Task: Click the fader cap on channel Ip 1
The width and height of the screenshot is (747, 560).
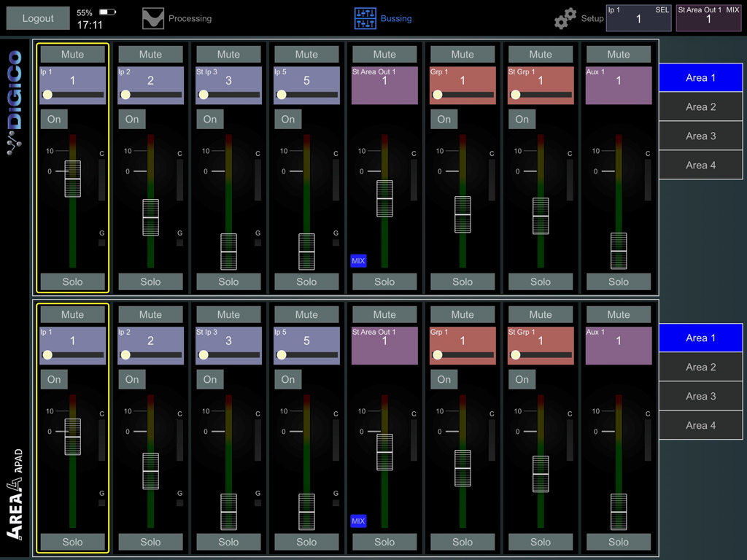Action: click(71, 178)
